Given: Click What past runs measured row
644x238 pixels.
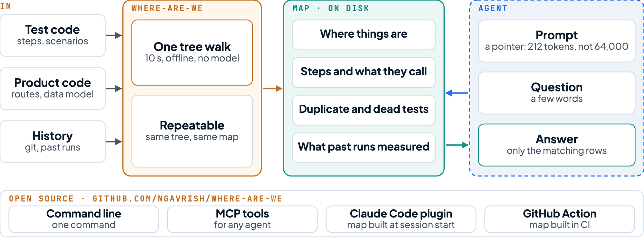Looking at the screenshot, I should [364, 148].
